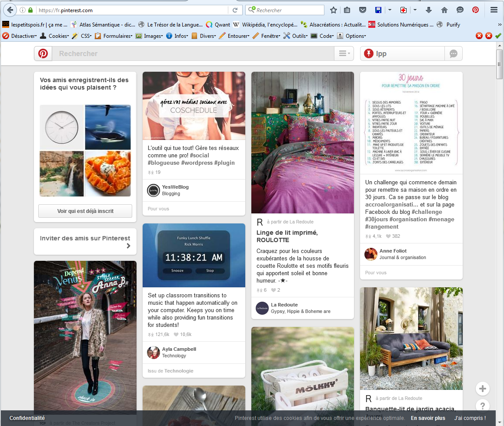504x426 pixels.
Task: Expand the red cross icon dropdown arrow
Action: 415,10
